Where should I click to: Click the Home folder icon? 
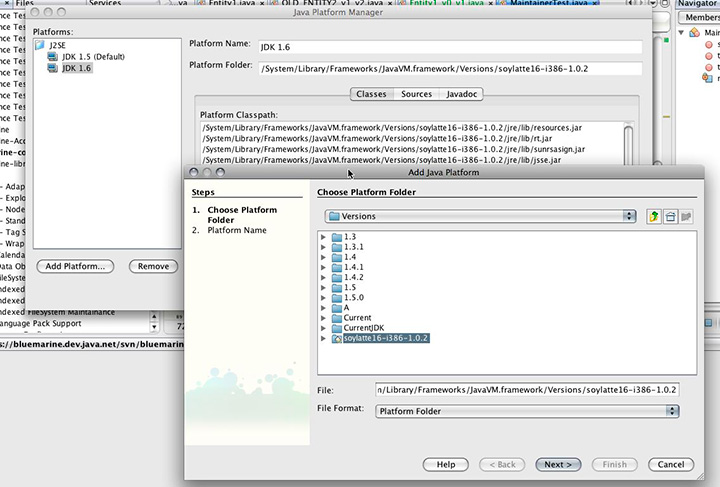pos(670,216)
